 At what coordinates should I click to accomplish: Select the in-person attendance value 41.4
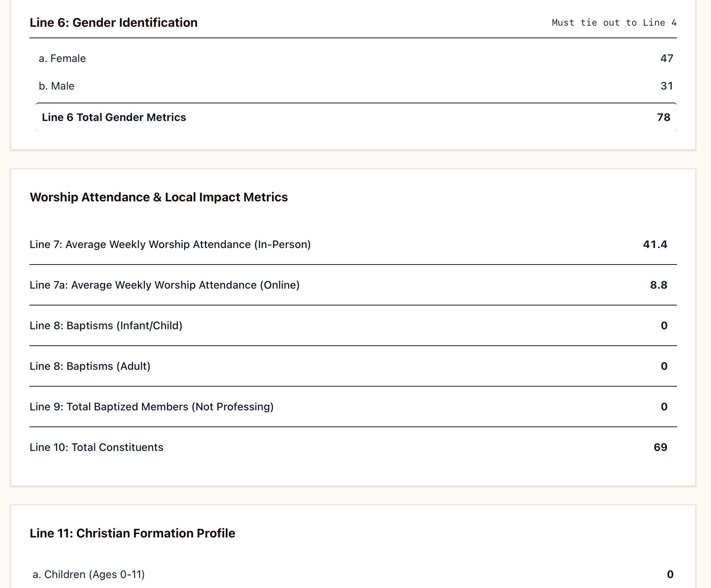coord(655,245)
